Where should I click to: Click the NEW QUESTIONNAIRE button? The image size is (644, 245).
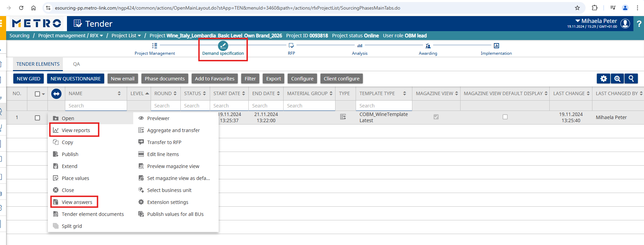[x=76, y=79]
